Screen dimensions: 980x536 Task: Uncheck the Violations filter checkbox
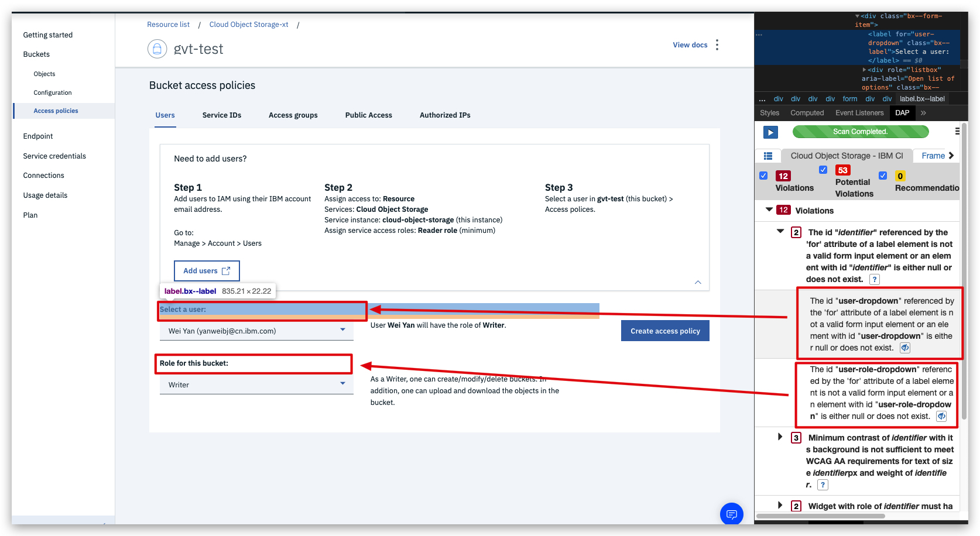point(763,175)
